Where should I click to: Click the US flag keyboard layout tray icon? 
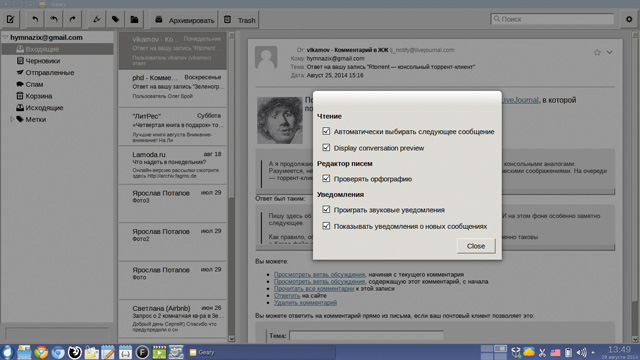556,352
